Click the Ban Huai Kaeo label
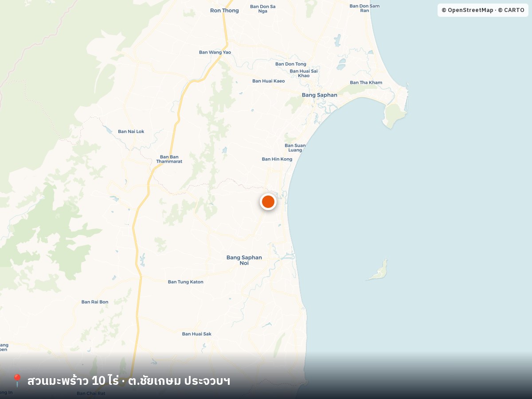532x399 pixels. pyautogui.click(x=269, y=81)
